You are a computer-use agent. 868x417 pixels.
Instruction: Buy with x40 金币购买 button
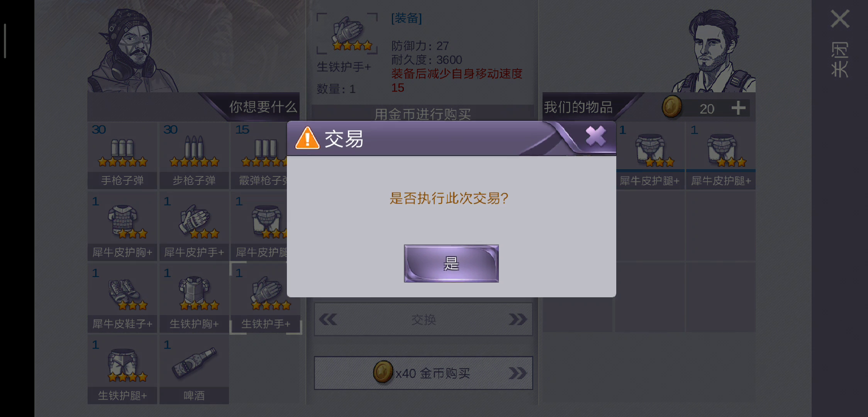(423, 373)
